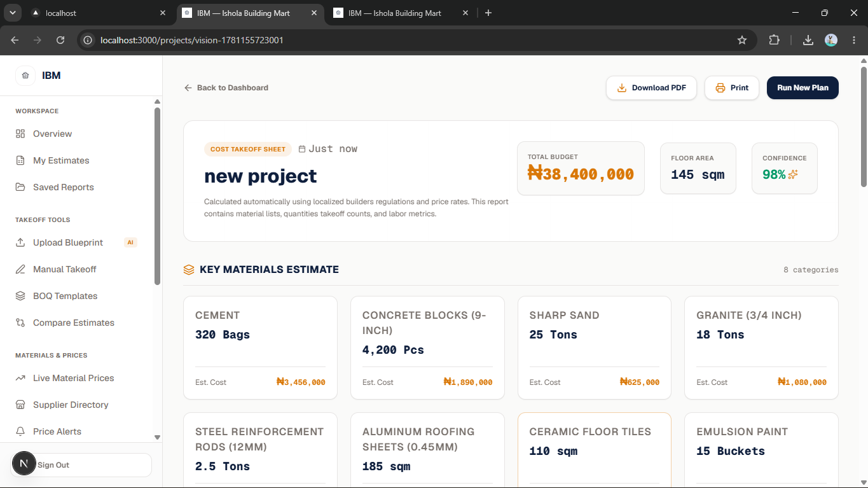
Task: Open the Chrome three-dot menu
Action: coord(854,40)
